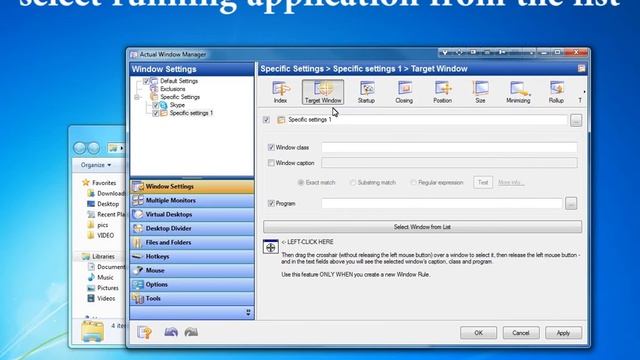The image size is (640, 360).
Task: Open the Position settings icon
Action: [442, 92]
